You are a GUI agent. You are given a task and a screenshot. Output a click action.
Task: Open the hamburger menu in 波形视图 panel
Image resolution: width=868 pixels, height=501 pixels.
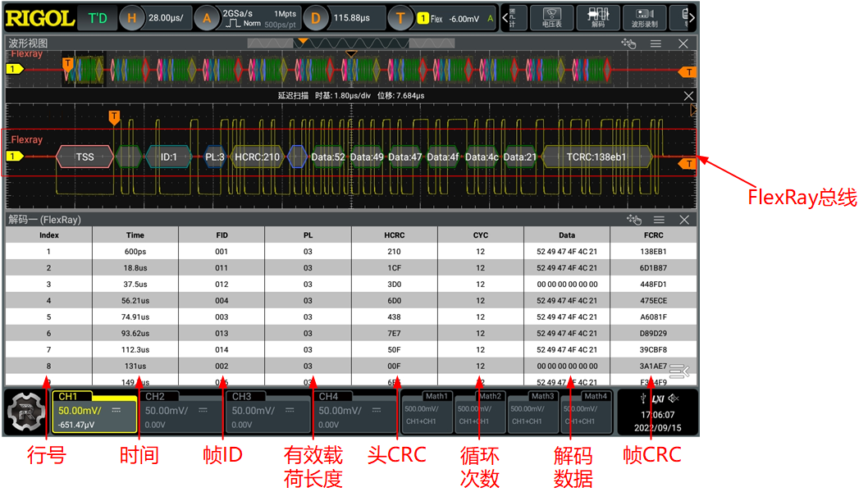coord(656,43)
